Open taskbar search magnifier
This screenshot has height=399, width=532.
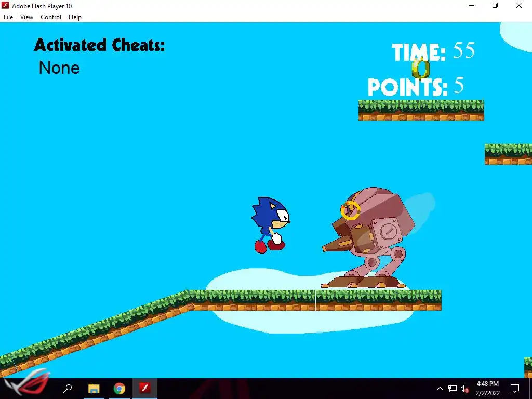pos(68,388)
